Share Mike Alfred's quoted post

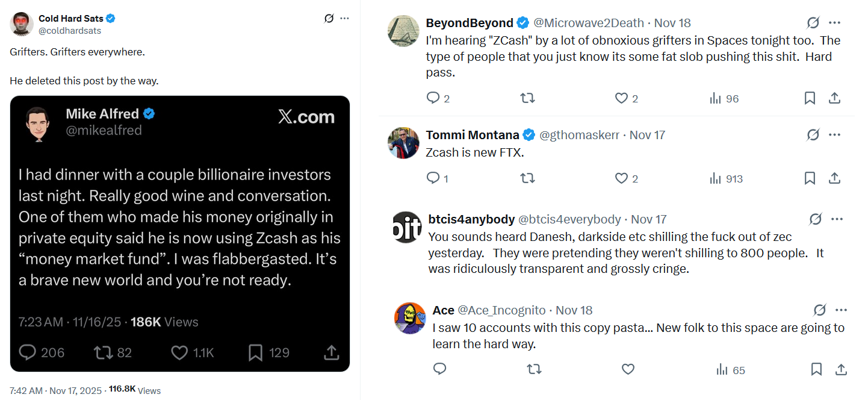click(x=331, y=352)
